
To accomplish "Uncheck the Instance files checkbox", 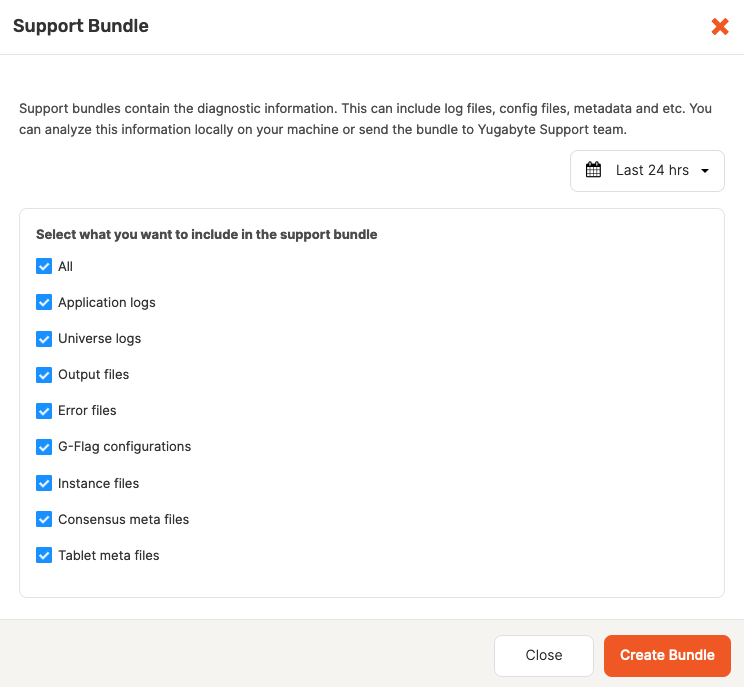I will click(44, 483).
